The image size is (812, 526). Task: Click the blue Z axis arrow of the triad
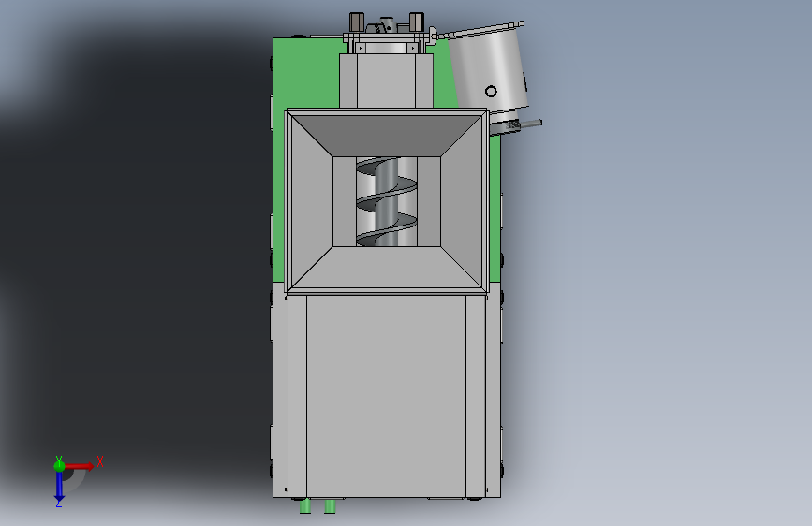(x=59, y=487)
